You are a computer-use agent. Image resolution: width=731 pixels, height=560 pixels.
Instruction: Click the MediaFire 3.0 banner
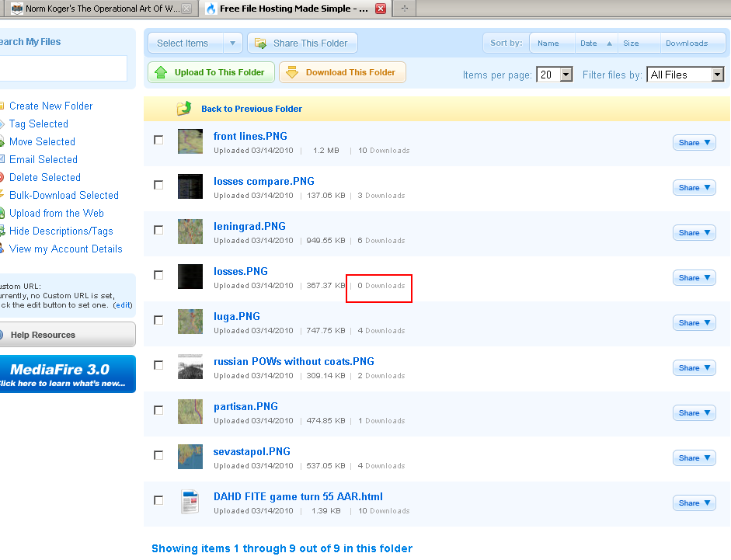68,374
